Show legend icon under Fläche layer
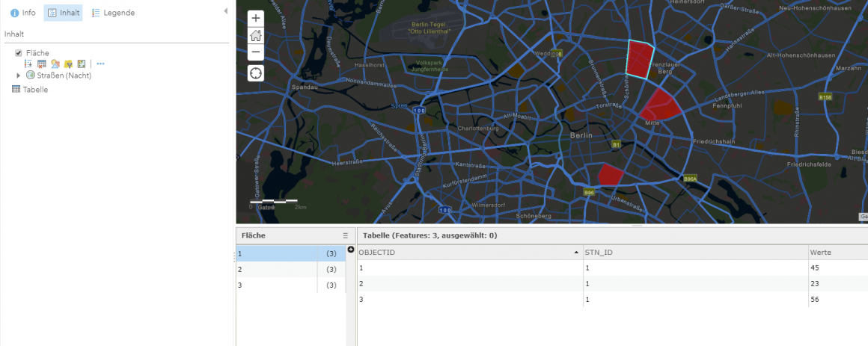Viewport: 868px width, 346px height. pyautogui.click(x=28, y=64)
